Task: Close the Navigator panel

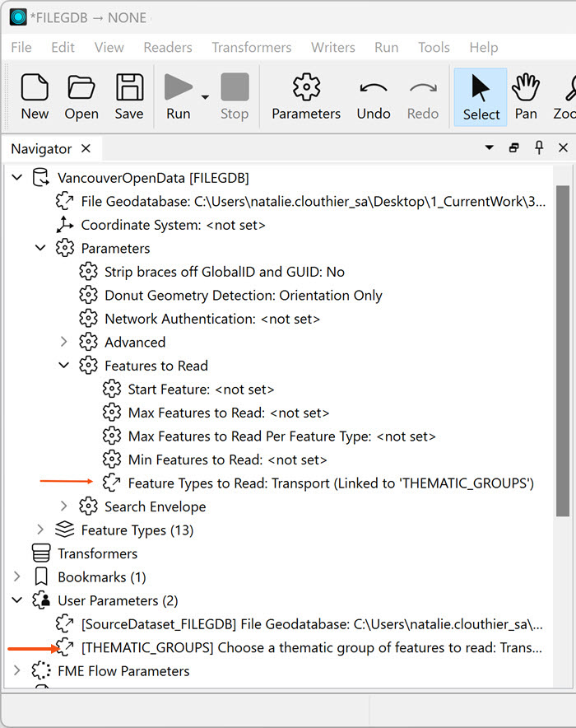Action: pos(564,147)
